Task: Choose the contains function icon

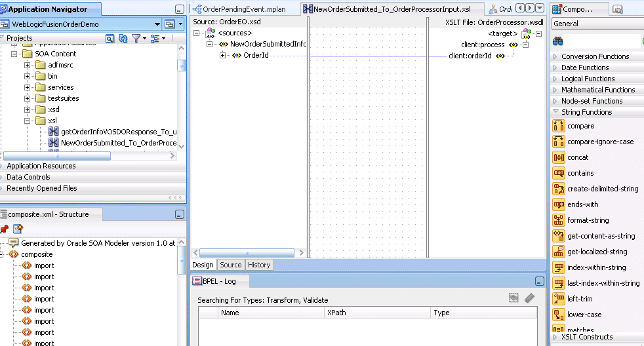Action: (558, 173)
